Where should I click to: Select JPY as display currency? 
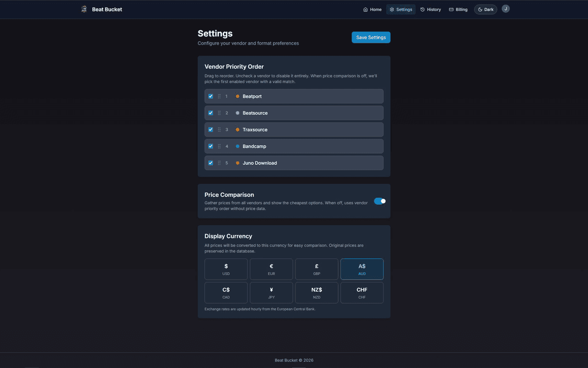pyautogui.click(x=271, y=293)
